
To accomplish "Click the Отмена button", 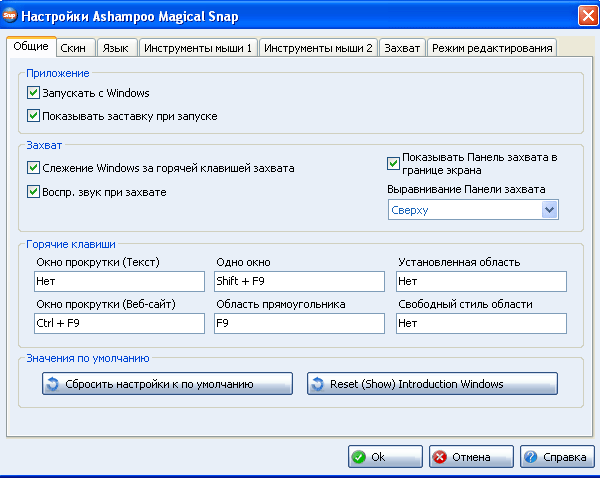I will click(x=471, y=457).
